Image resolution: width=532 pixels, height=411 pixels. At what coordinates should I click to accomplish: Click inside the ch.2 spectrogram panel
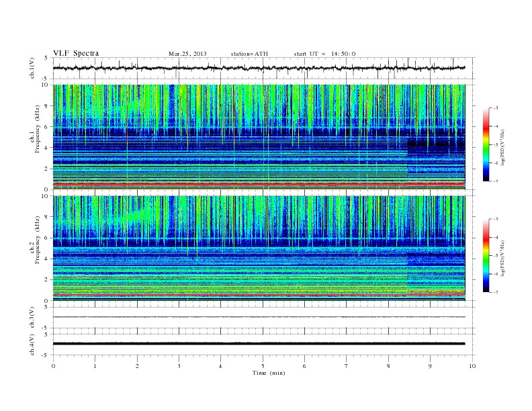tap(259, 248)
